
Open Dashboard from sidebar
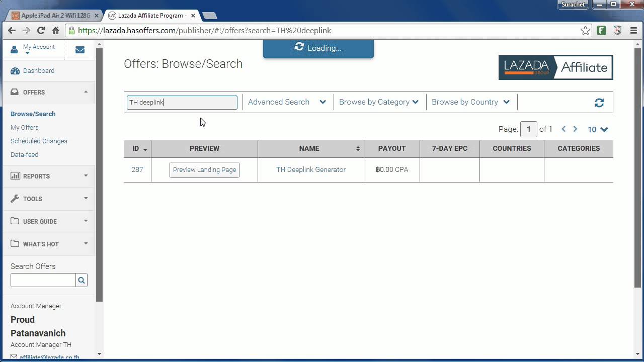[39, 71]
